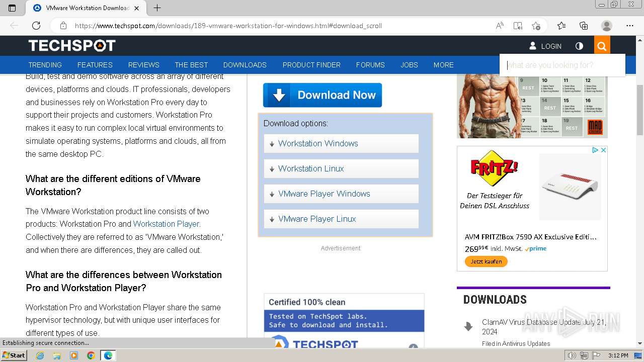Open the Collections icon
The width and height of the screenshot is (644, 362).
coord(584,26)
